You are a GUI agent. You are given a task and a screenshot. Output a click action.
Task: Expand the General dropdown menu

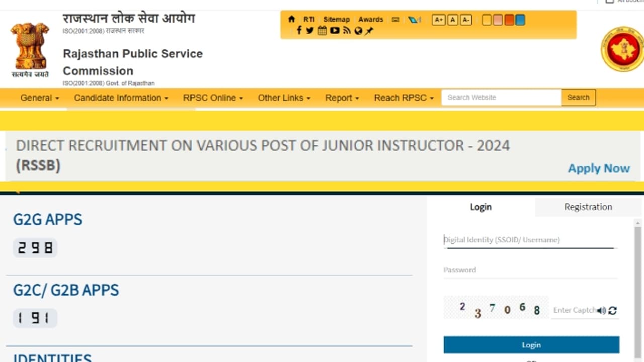coord(40,98)
